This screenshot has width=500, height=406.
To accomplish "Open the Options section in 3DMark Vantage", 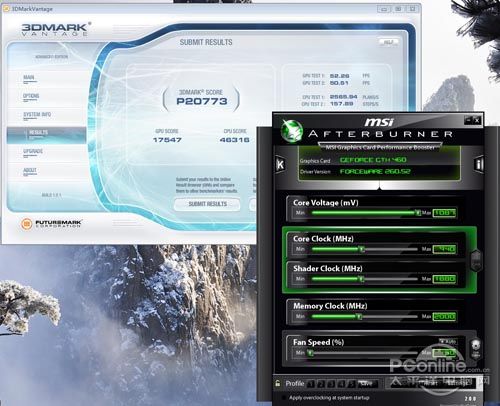I will click(x=31, y=96).
